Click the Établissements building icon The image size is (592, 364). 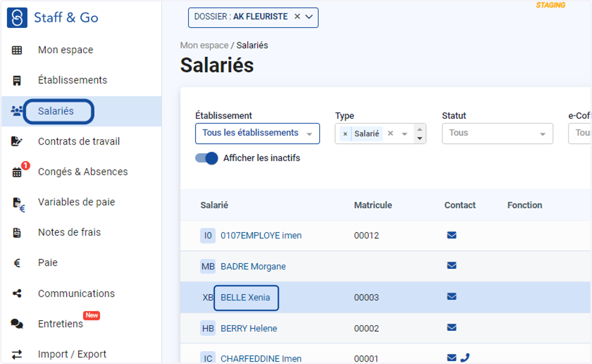pos(17,80)
